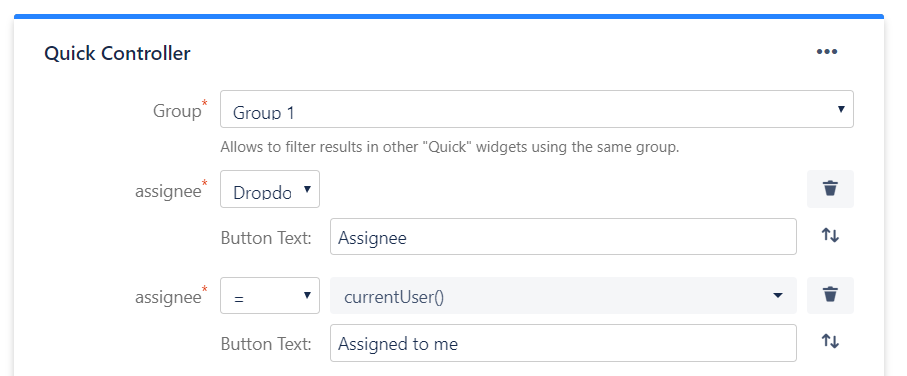Screen dimensions: 907x376
Task: Click reorder arrows beside Assignee button text
Action: tap(830, 235)
